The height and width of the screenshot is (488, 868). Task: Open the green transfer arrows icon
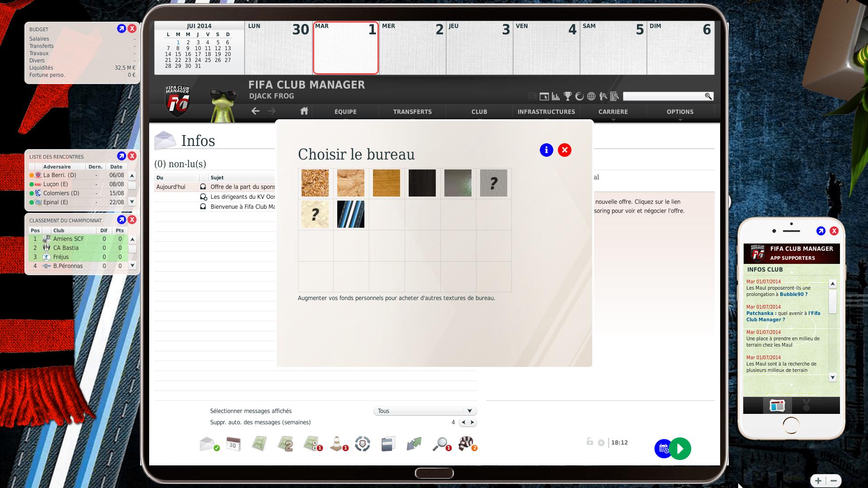[414, 444]
